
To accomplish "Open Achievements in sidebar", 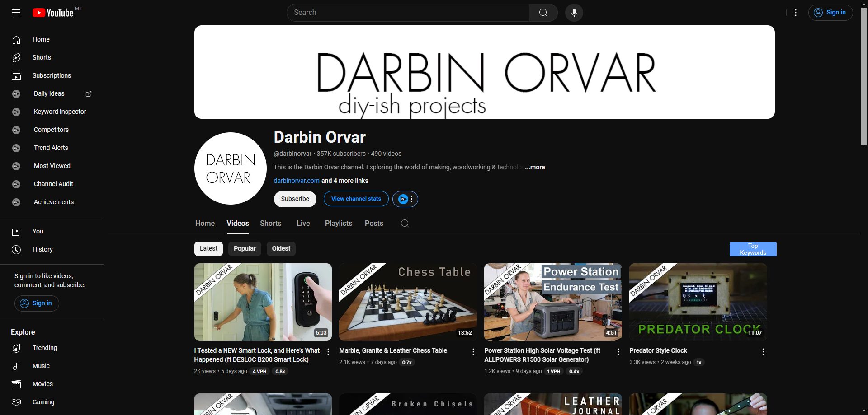I will click(x=52, y=202).
